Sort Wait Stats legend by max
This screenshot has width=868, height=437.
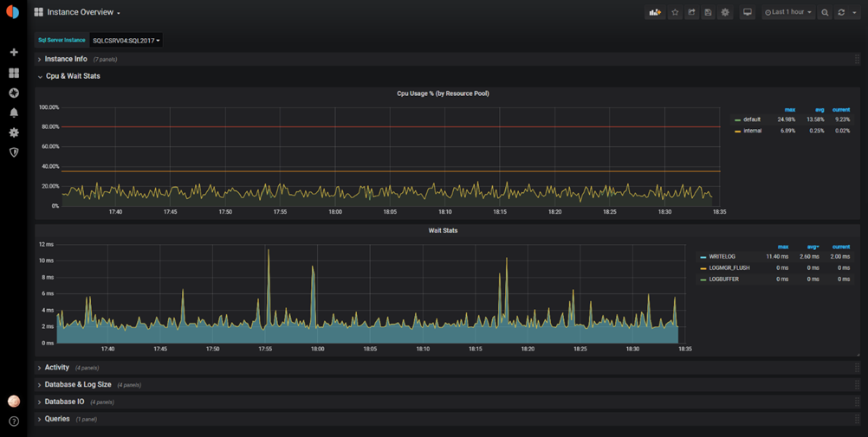point(783,247)
